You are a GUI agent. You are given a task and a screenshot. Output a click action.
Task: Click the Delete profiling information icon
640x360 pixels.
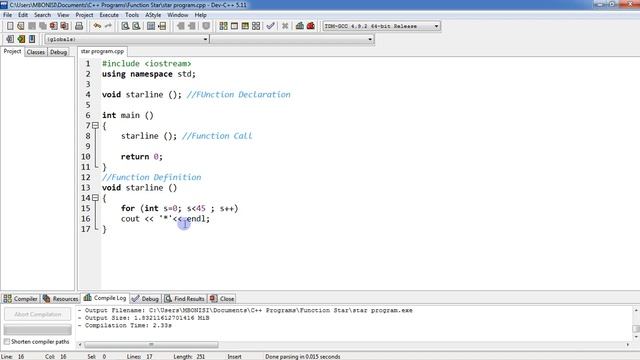pos(311,26)
